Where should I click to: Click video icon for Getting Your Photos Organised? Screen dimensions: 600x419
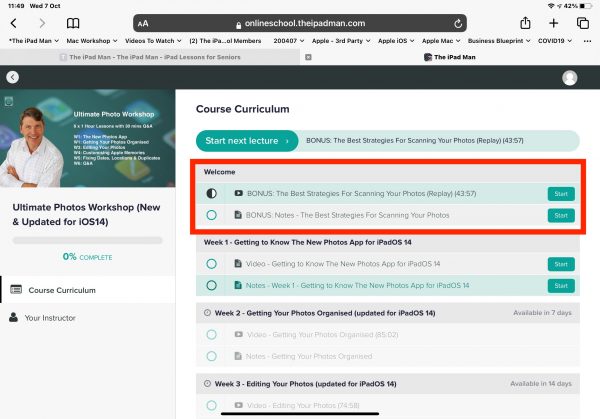coord(238,334)
